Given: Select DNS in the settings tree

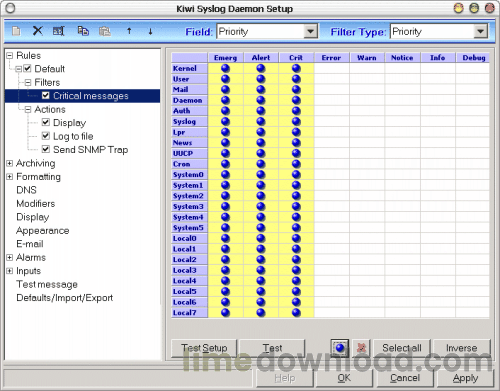Looking at the screenshot, I should (x=26, y=190).
